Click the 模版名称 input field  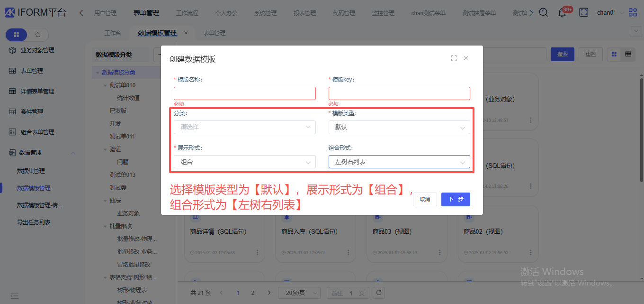pyautogui.click(x=244, y=93)
